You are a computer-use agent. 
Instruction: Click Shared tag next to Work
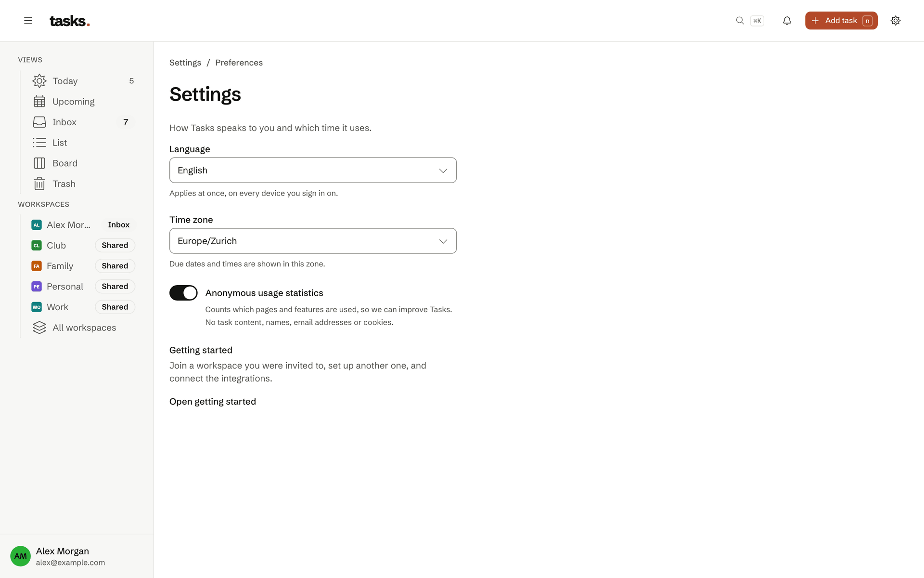click(115, 307)
